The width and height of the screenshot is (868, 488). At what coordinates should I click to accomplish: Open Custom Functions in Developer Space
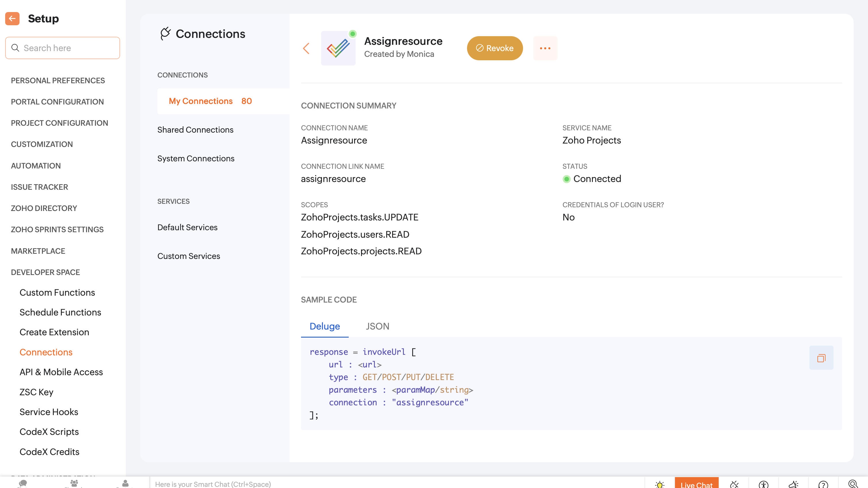coord(57,292)
